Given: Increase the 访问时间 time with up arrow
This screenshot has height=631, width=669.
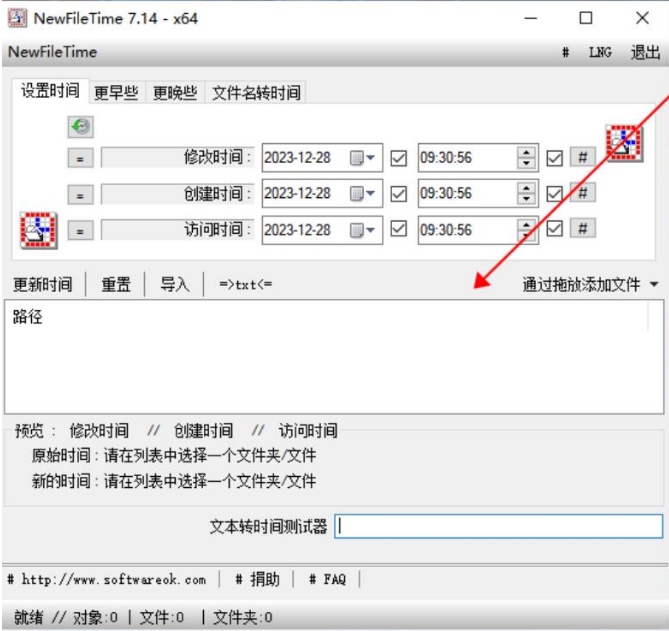Looking at the screenshot, I should 526,224.
